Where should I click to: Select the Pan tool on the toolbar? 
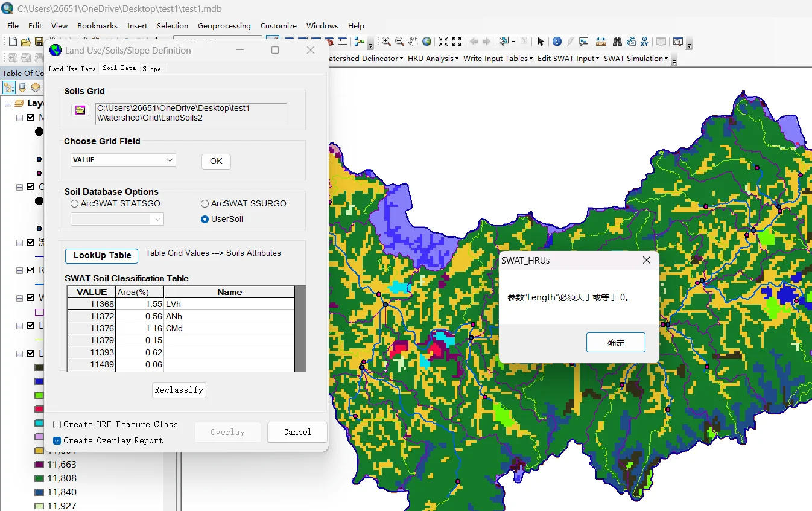coord(413,41)
